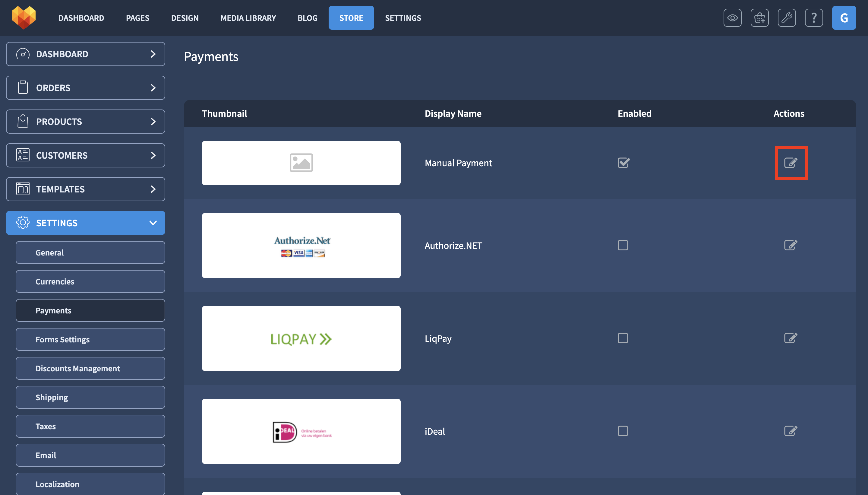Open Blog in top navigation
Image resolution: width=868 pixels, height=495 pixels.
(x=308, y=18)
